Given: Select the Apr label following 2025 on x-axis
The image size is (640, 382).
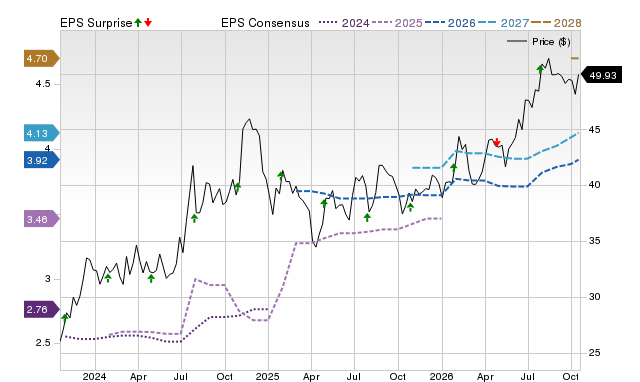Looking at the screenshot, I should [x=311, y=377].
